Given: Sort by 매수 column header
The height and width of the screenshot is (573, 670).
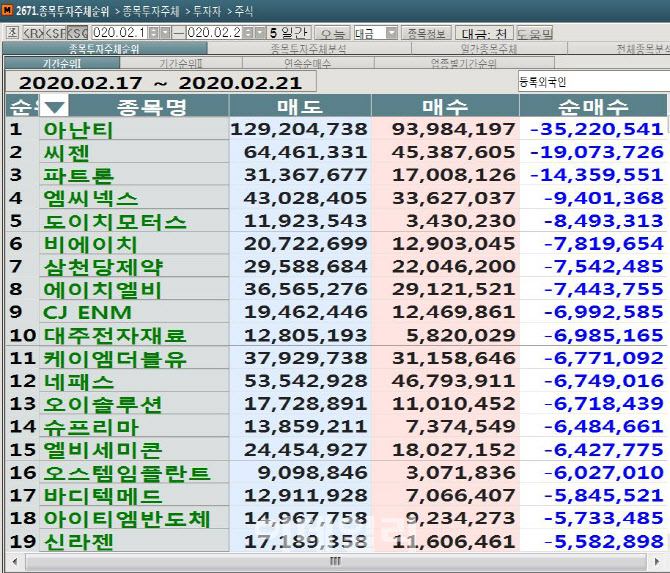Looking at the screenshot, I should click(445, 106).
